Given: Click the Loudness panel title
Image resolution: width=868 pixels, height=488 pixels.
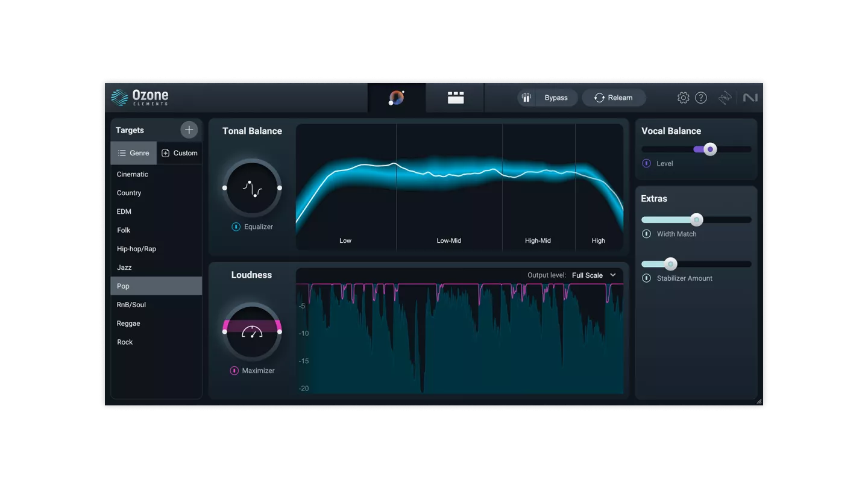Looking at the screenshot, I should (251, 275).
